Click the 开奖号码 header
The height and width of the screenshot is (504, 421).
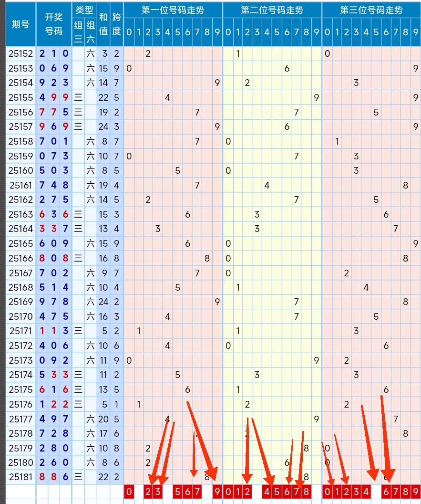(x=54, y=24)
